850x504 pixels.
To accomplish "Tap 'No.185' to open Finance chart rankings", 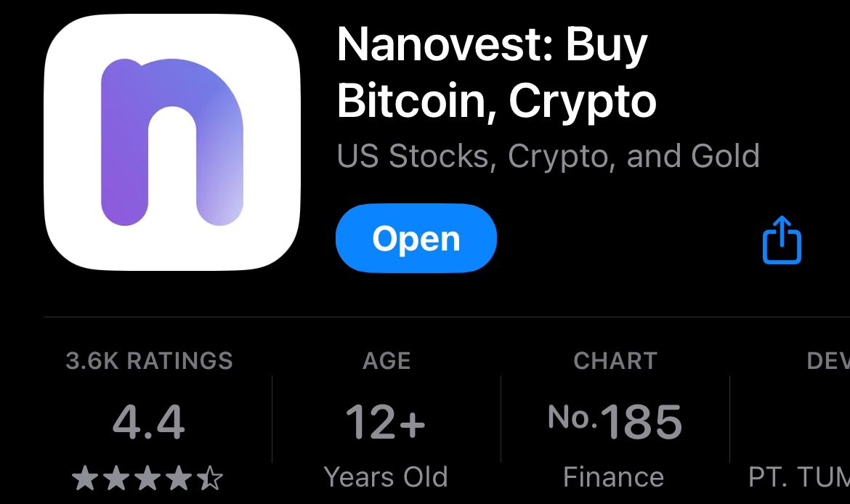I will (x=615, y=419).
